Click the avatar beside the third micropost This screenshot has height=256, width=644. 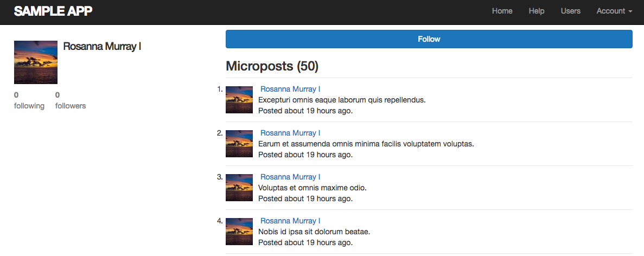pyautogui.click(x=239, y=188)
